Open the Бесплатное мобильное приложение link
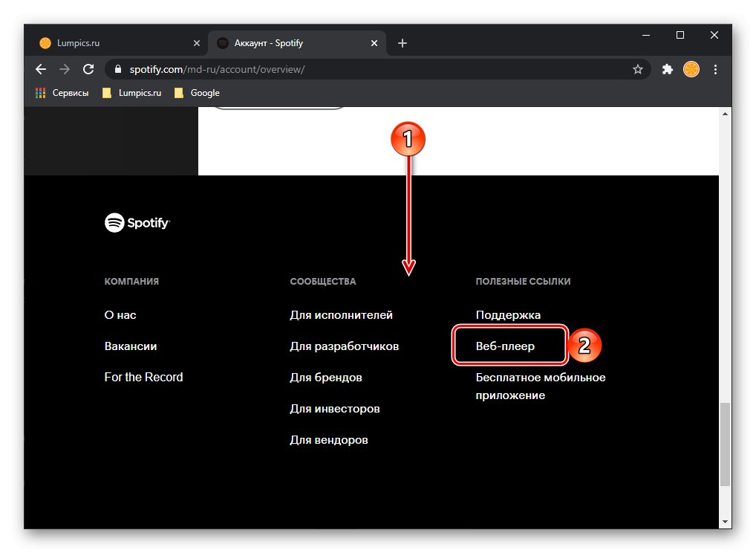 (x=541, y=387)
